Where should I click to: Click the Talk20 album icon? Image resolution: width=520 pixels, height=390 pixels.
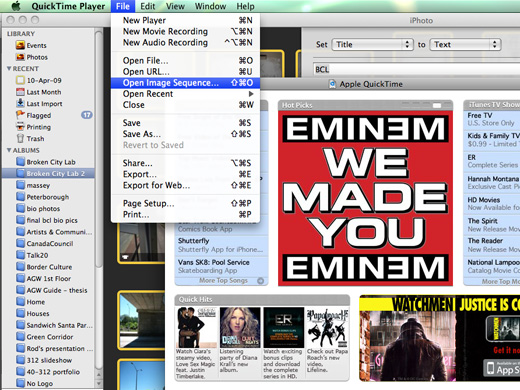coord(20,255)
